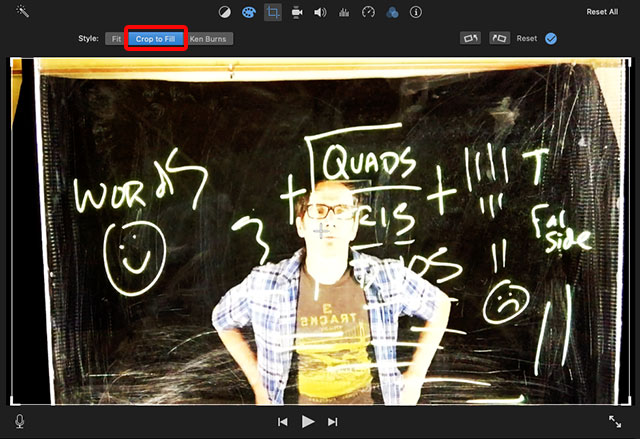Open noise reduction and equalizer tool
The image size is (640, 439).
pyautogui.click(x=345, y=12)
